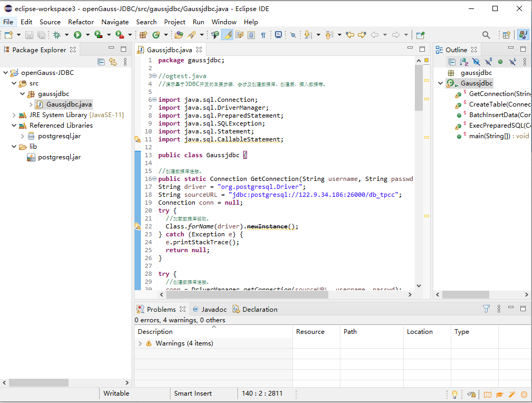Click the Filters funnel icon in Problems view
532x403 pixels.
click(486, 309)
